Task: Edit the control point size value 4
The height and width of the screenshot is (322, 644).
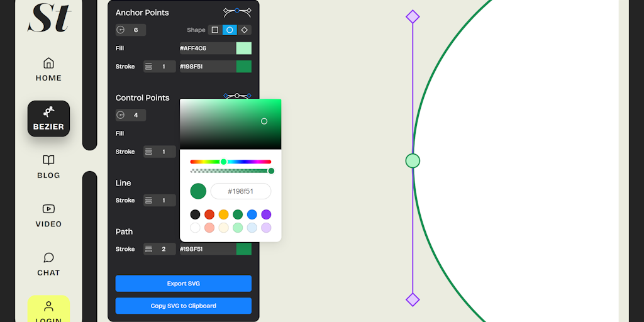Action: click(x=136, y=115)
